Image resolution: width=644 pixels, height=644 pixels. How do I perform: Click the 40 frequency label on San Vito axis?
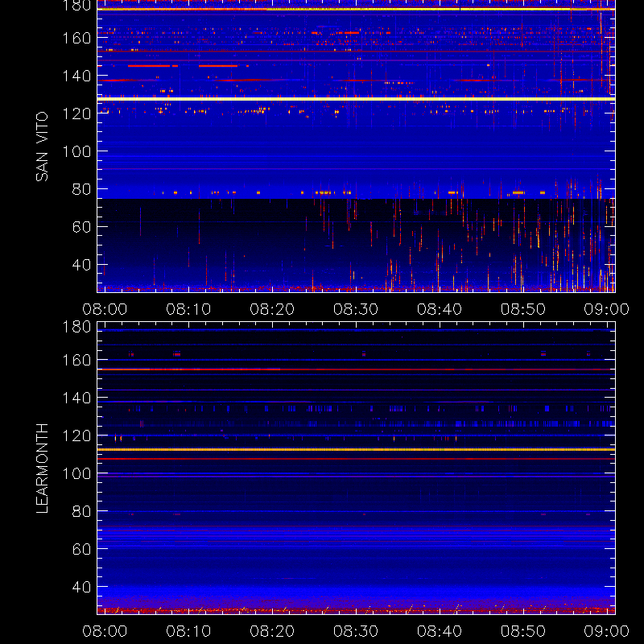(x=81, y=265)
